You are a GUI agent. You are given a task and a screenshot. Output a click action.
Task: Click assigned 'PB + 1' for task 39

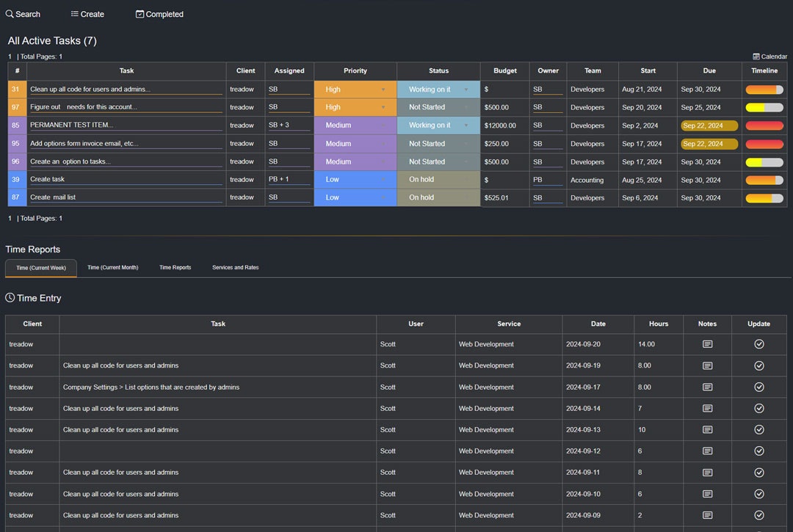coord(289,179)
